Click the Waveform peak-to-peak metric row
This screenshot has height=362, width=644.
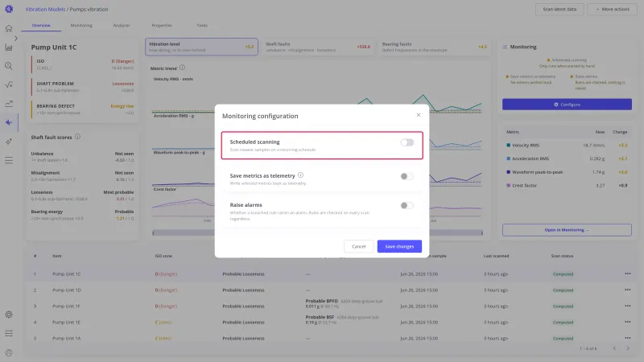point(567,172)
